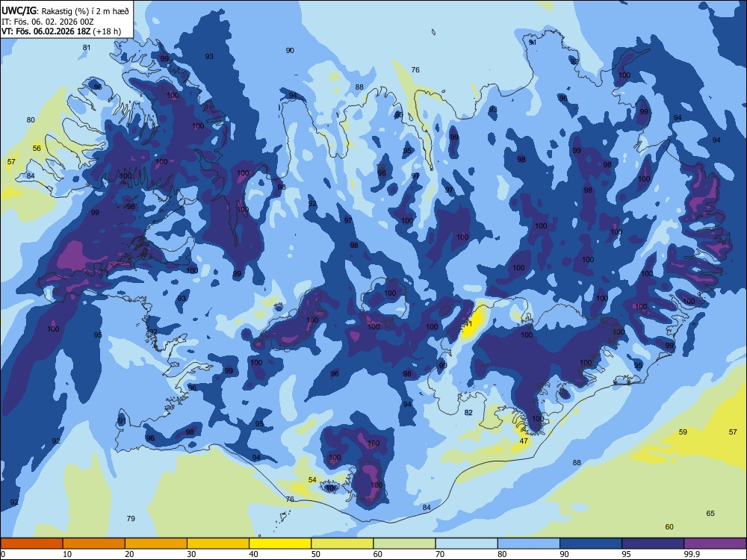Click the humidity value '54' on the map
This screenshot has width=747, height=560.
312,479
